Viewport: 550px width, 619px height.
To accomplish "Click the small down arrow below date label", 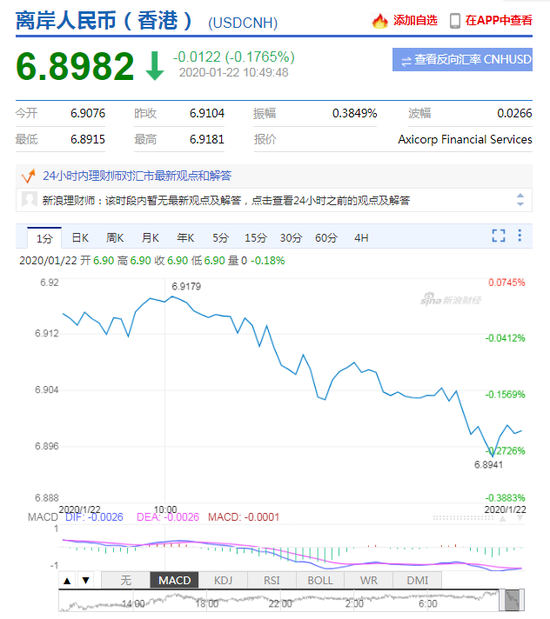I will click(x=520, y=518).
